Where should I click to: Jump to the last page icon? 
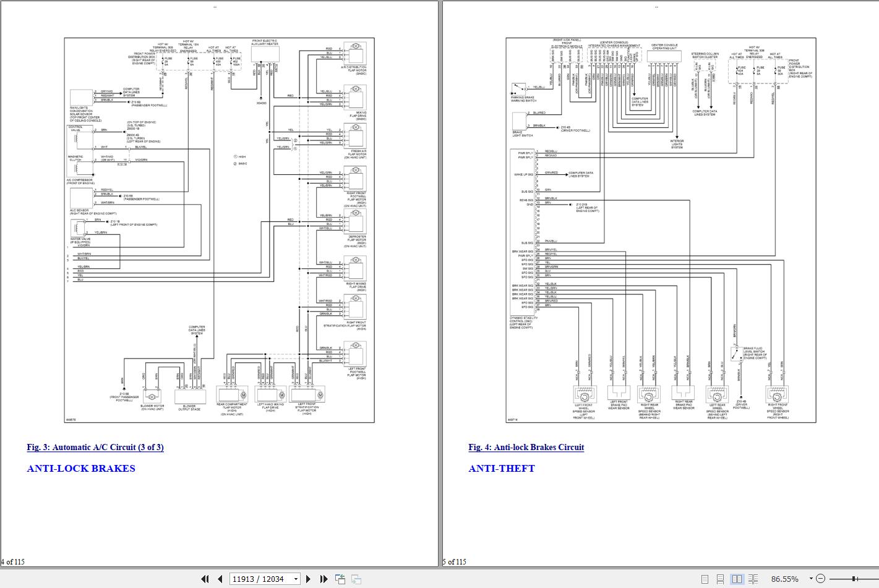point(324,579)
